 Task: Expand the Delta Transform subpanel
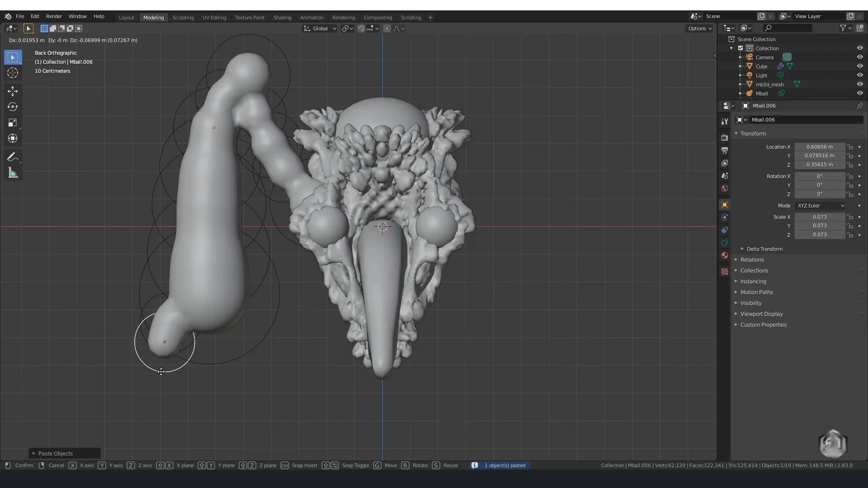tap(742, 249)
